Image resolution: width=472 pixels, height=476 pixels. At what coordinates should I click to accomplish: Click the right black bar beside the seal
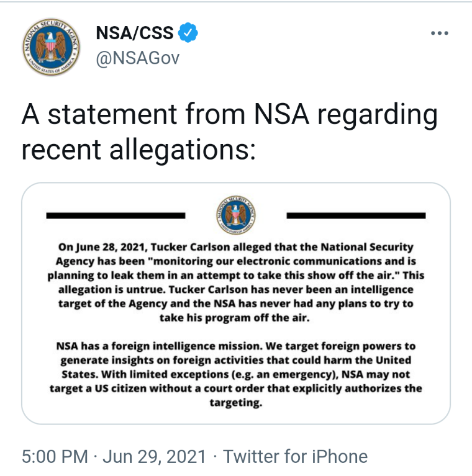pyautogui.click(x=356, y=215)
